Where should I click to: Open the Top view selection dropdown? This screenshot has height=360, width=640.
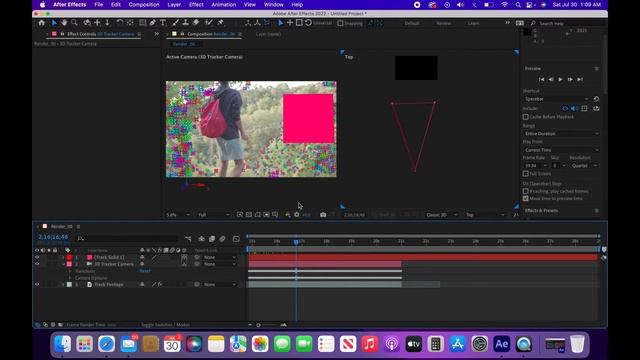[x=485, y=215]
